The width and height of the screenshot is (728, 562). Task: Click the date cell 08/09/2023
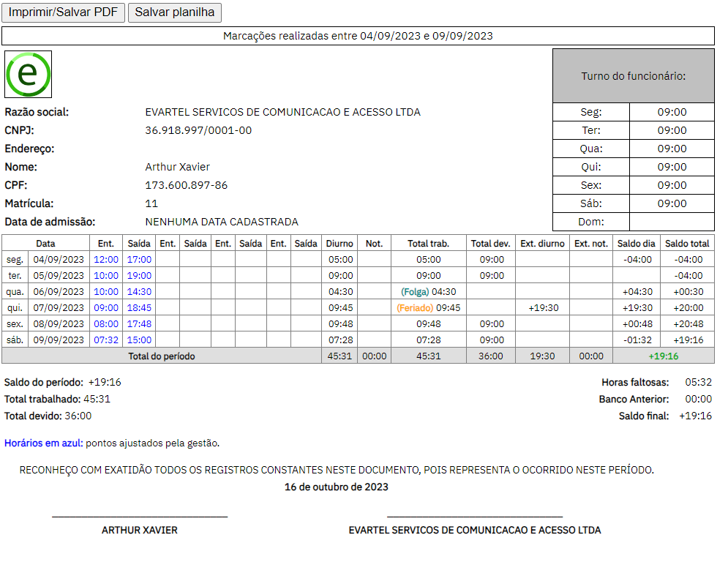(59, 323)
